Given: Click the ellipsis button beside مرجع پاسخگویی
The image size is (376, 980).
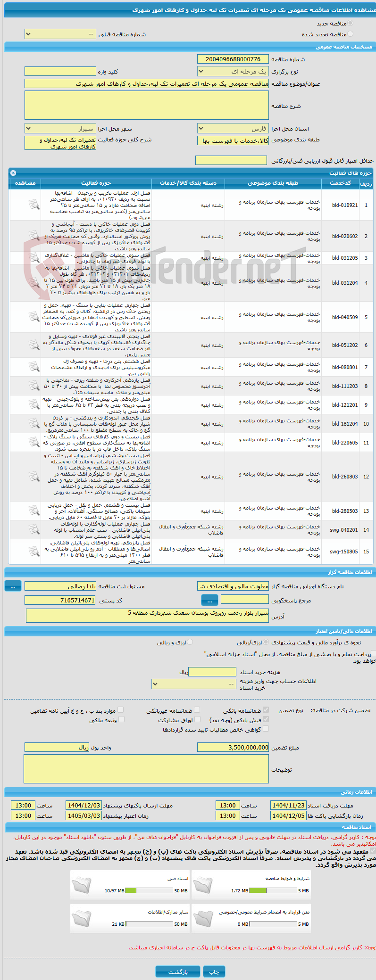Looking at the screenshot, I should point(209,600).
